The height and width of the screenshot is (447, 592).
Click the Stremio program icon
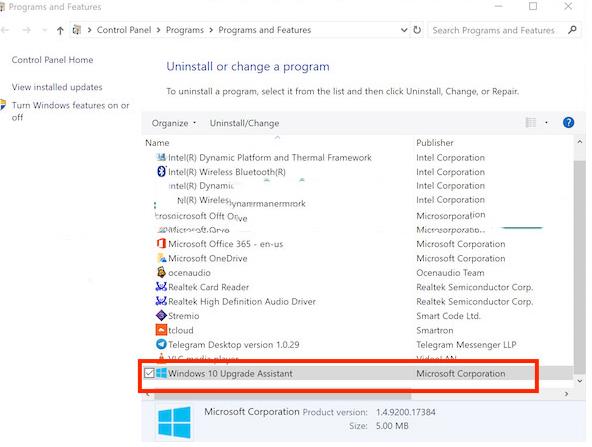(161, 315)
